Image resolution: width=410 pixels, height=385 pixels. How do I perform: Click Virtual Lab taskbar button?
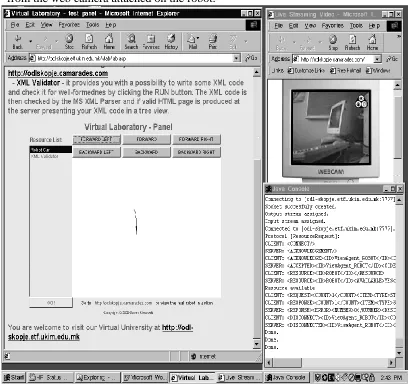192,378
